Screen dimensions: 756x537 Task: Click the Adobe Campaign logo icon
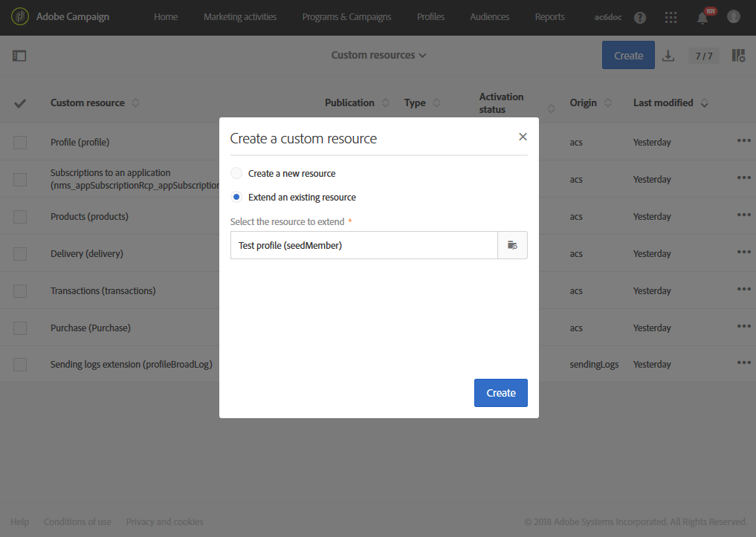click(19, 17)
